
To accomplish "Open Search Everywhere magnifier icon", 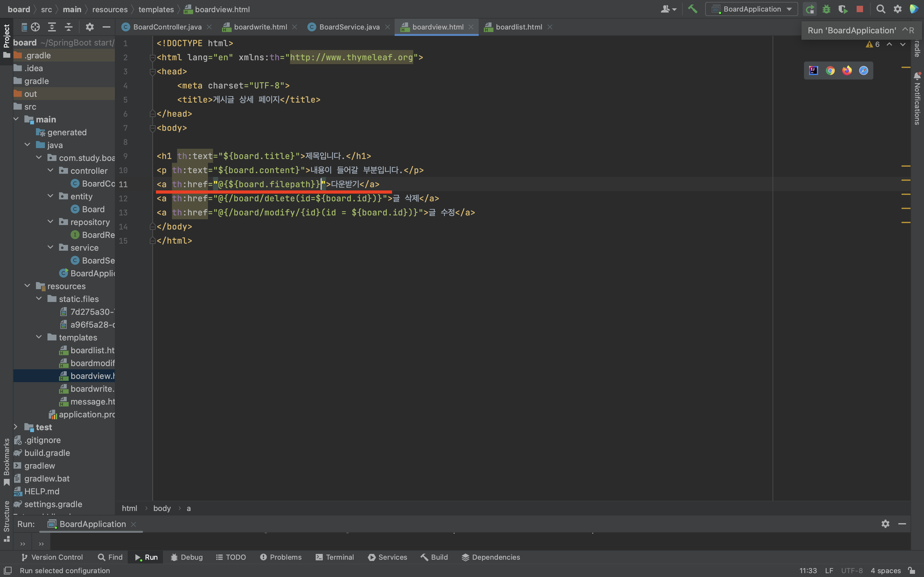I will point(880,9).
